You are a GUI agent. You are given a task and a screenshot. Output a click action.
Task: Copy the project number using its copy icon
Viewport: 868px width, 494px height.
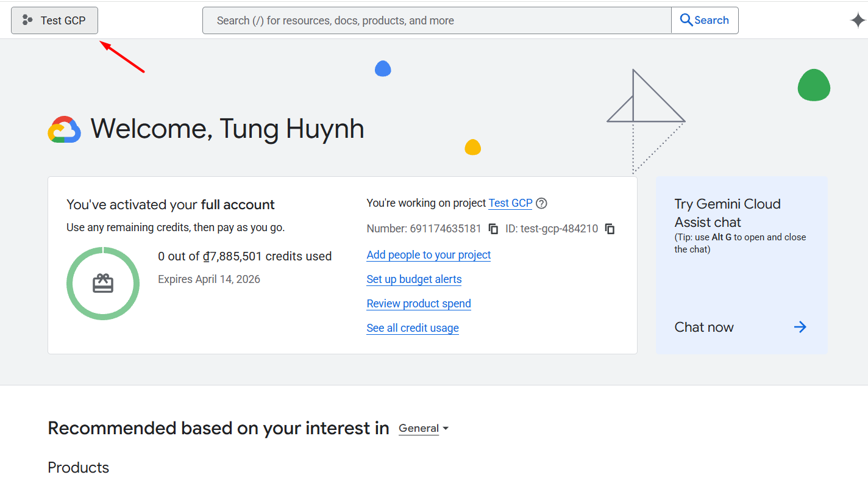point(493,229)
